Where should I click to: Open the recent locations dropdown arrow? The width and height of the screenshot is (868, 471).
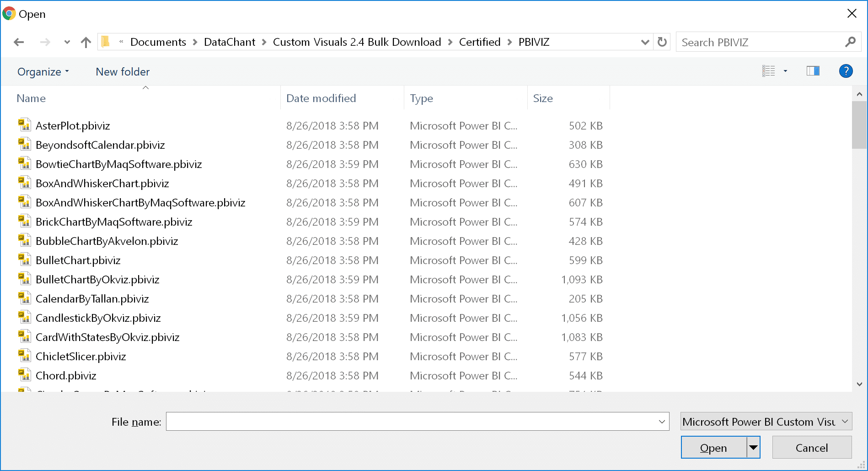67,42
